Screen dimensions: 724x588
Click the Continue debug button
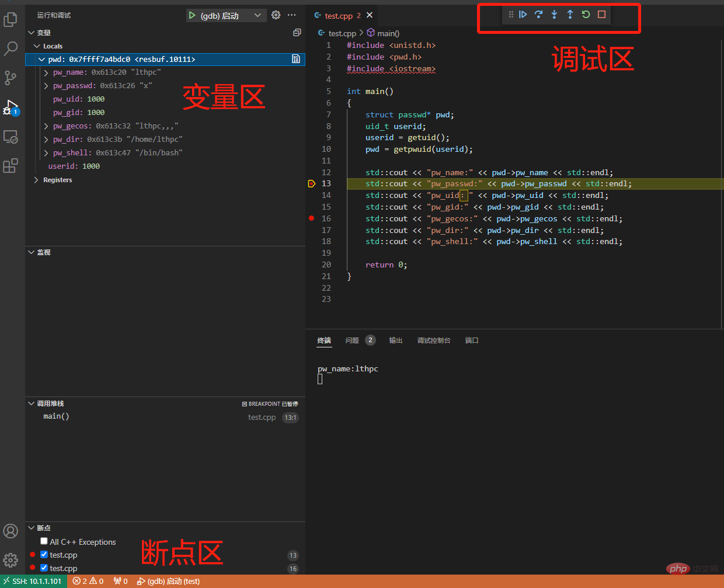click(x=523, y=15)
